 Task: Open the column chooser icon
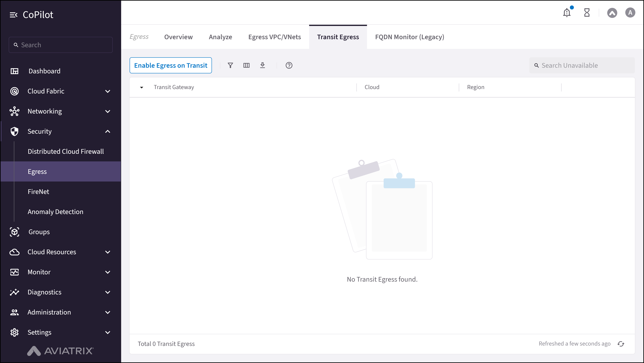pos(246,65)
